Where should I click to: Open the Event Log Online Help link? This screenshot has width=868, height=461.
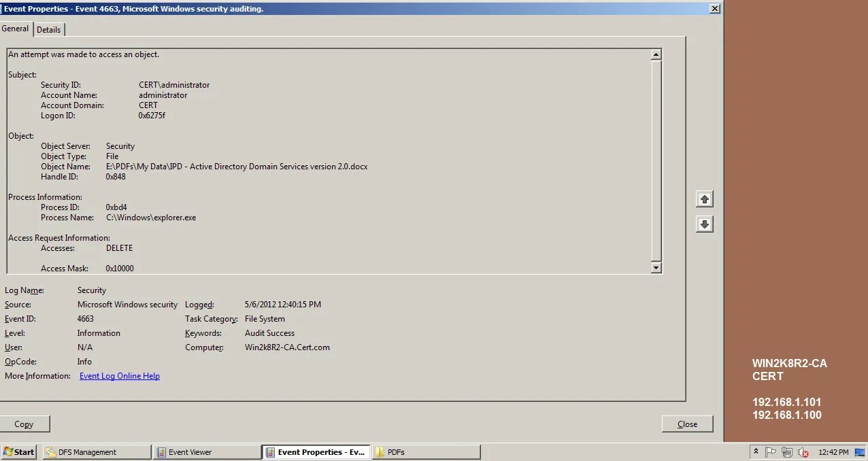(119, 375)
